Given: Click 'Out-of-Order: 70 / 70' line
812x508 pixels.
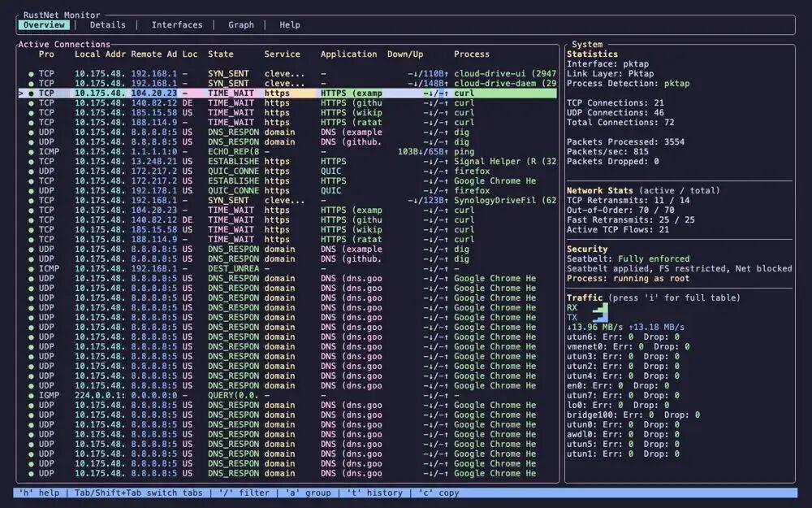Looking at the screenshot, I should (x=620, y=211).
